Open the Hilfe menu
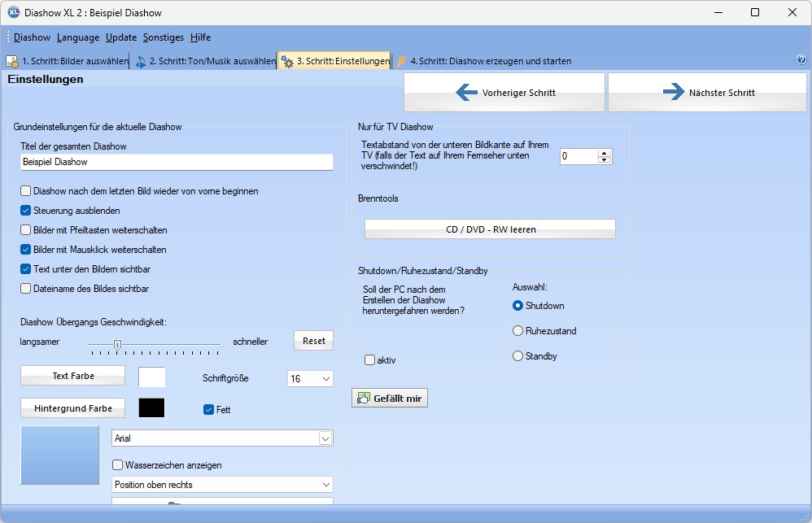Viewport: 812px width, 523px height. 200,37
